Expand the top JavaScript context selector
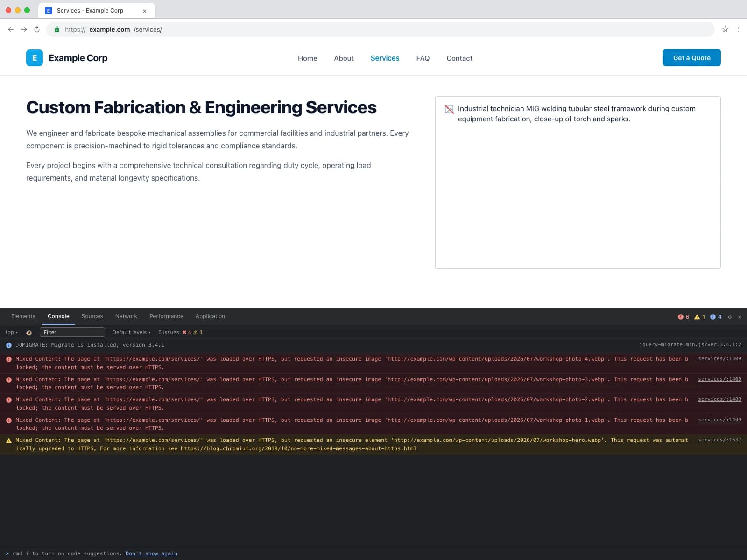Screen dimensions: 747x560 (12, 332)
